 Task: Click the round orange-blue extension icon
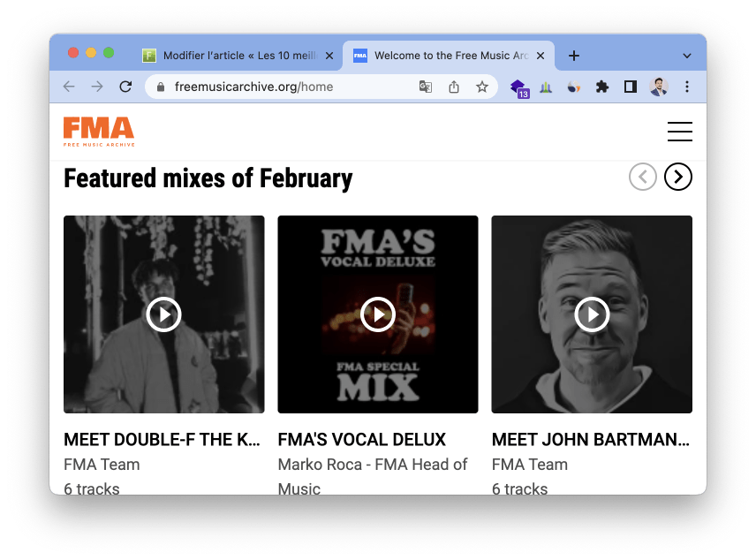point(574,87)
